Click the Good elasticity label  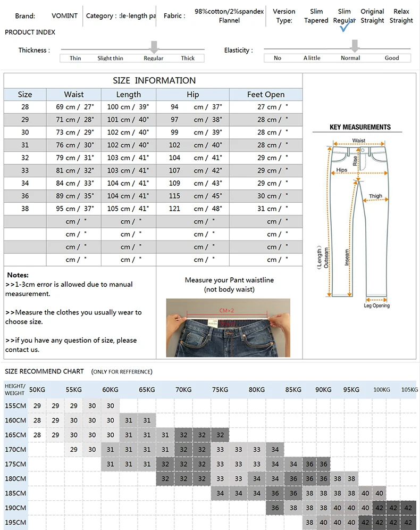pyautogui.click(x=392, y=58)
